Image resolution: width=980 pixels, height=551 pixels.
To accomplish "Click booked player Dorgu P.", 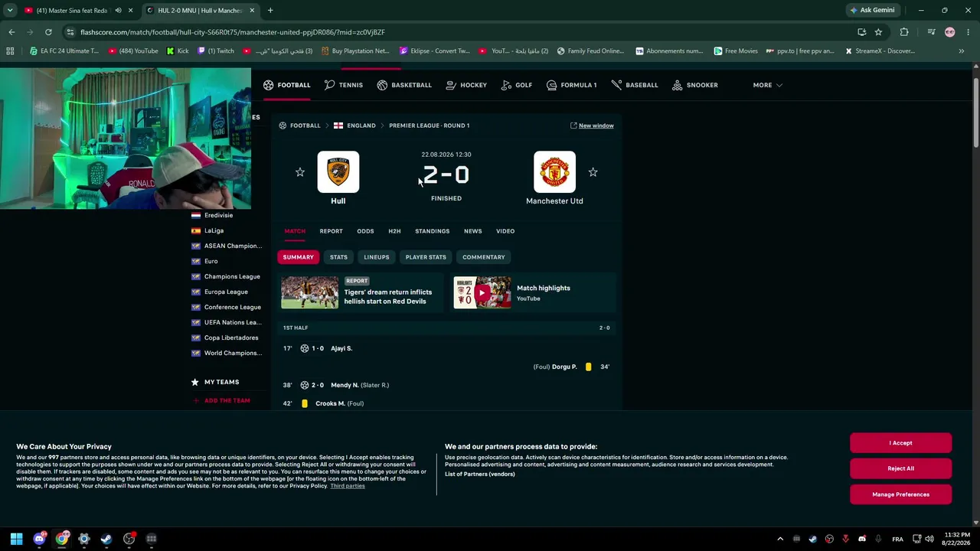I will tap(564, 367).
